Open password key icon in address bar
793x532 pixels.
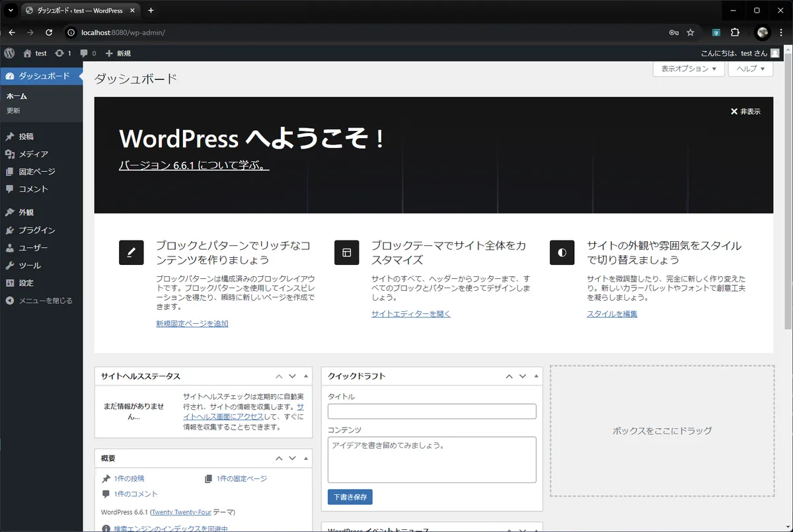coord(673,32)
